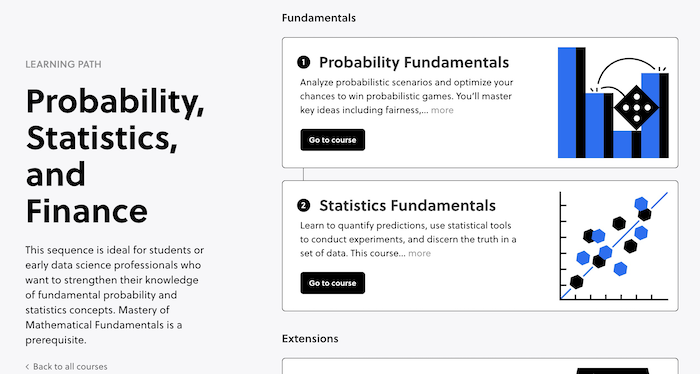Screen dimensions: 700x374
Task: Click the number 1 badge beside Probability Fundamentals
Action: tap(304, 62)
